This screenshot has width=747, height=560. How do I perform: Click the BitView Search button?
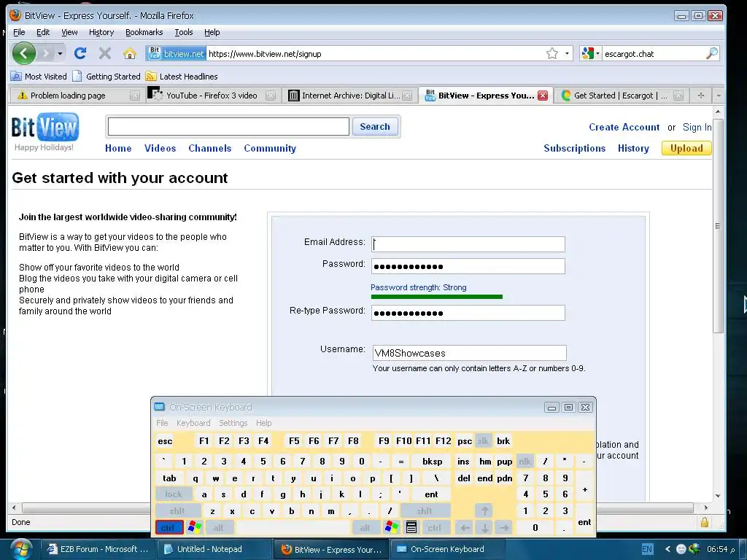coord(375,126)
